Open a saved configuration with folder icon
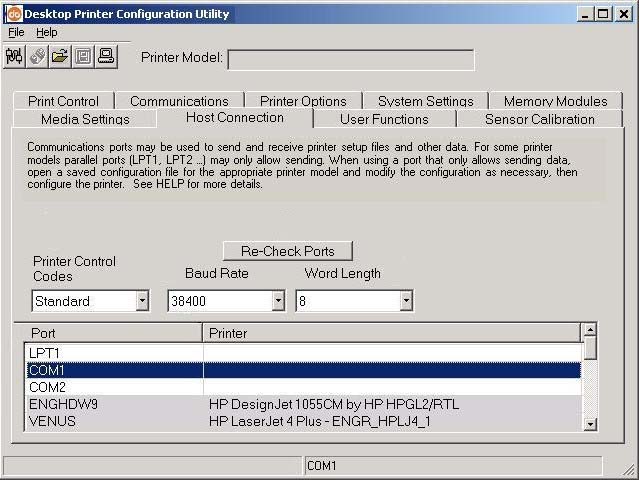The width and height of the screenshot is (639, 480). click(60, 57)
